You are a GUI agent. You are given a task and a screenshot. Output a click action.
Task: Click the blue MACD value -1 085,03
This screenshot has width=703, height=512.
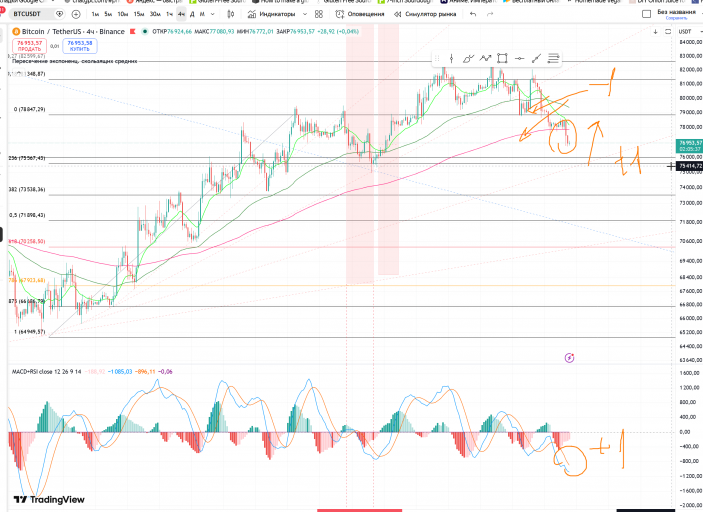point(120,372)
